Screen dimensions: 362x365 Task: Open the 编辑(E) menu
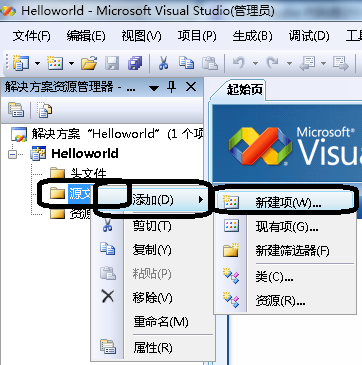tap(86, 36)
